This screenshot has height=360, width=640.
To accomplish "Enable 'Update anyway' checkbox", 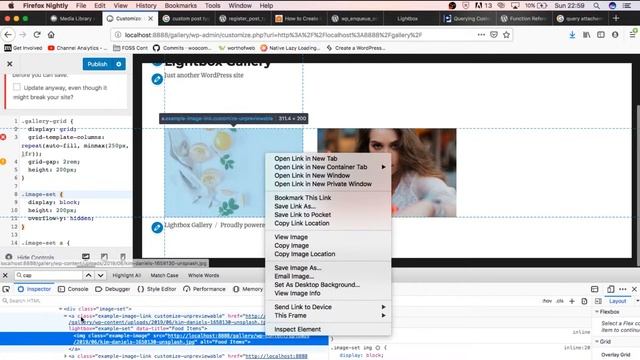I will tap(17, 87).
